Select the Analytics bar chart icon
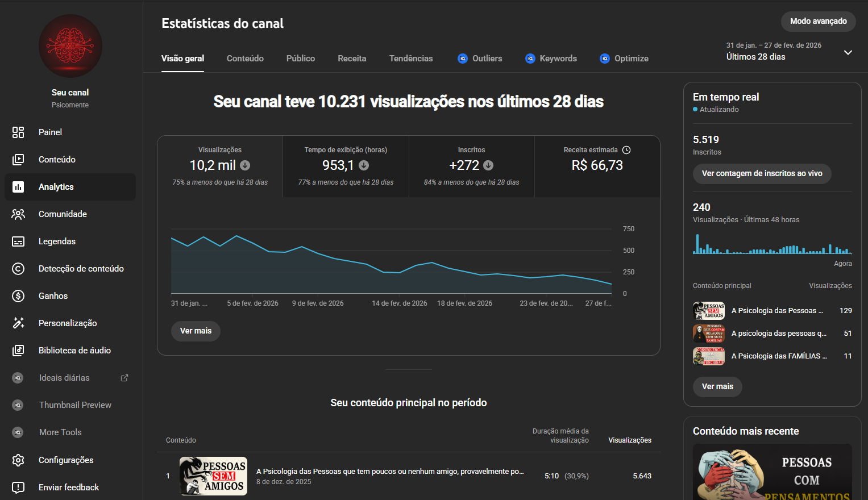The height and width of the screenshot is (500, 868). (18, 187)
